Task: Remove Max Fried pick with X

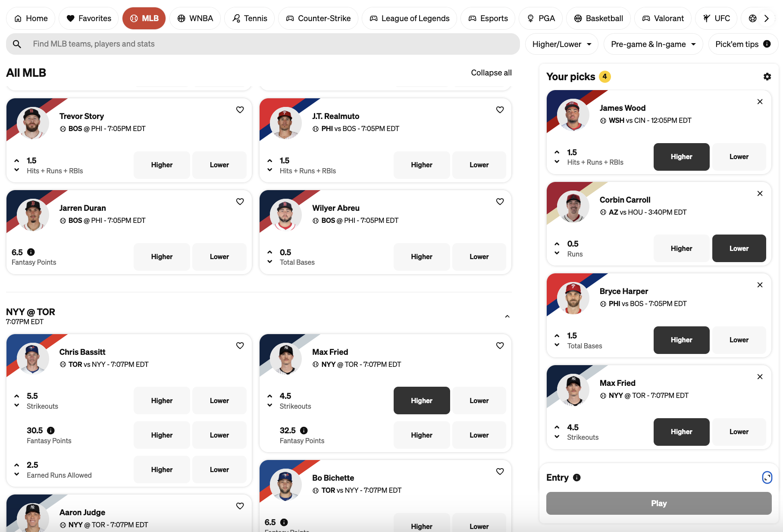Action: click(x=760, y=377)
